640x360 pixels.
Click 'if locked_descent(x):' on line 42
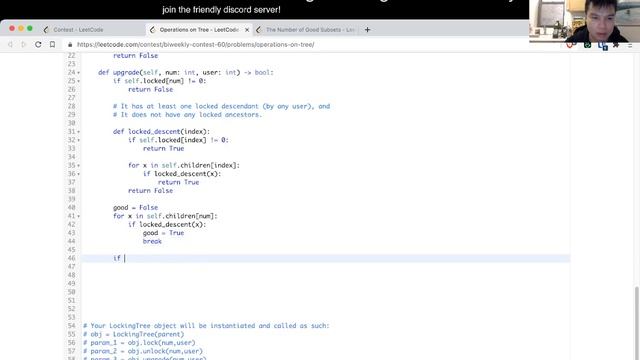pyautogui.click(x=167, y=224)
